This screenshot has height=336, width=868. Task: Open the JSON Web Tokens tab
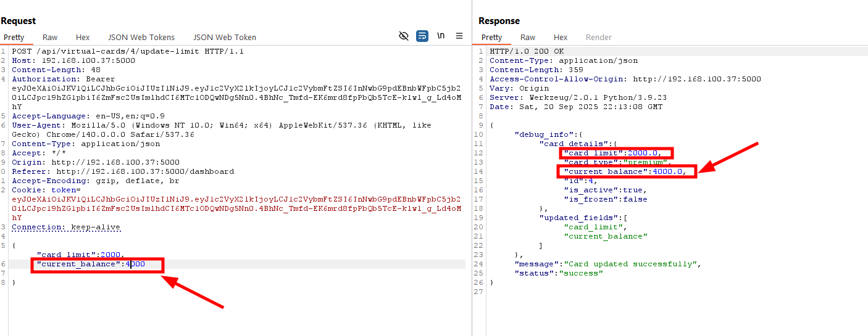coord(141,38)
